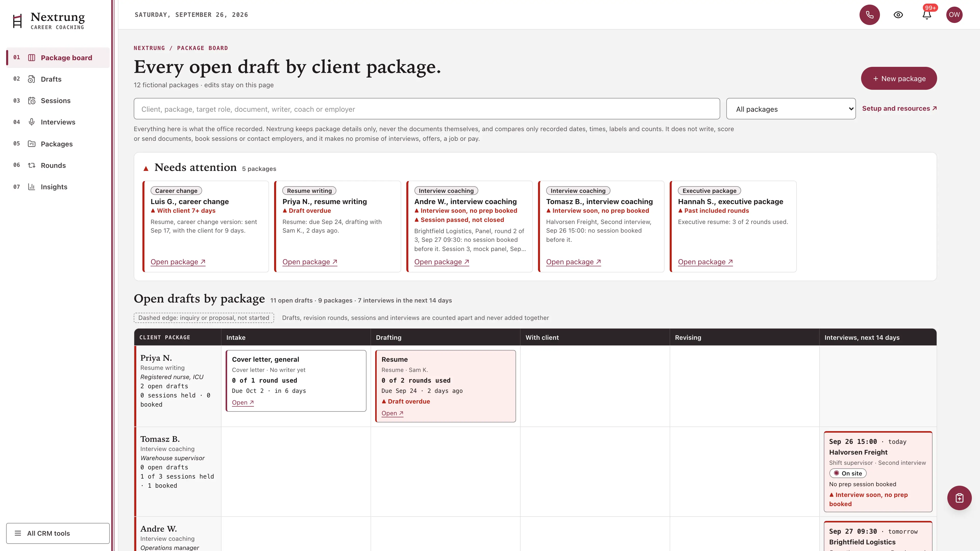
Task: Open the All CRM tools menu
Action: [58, 533]
